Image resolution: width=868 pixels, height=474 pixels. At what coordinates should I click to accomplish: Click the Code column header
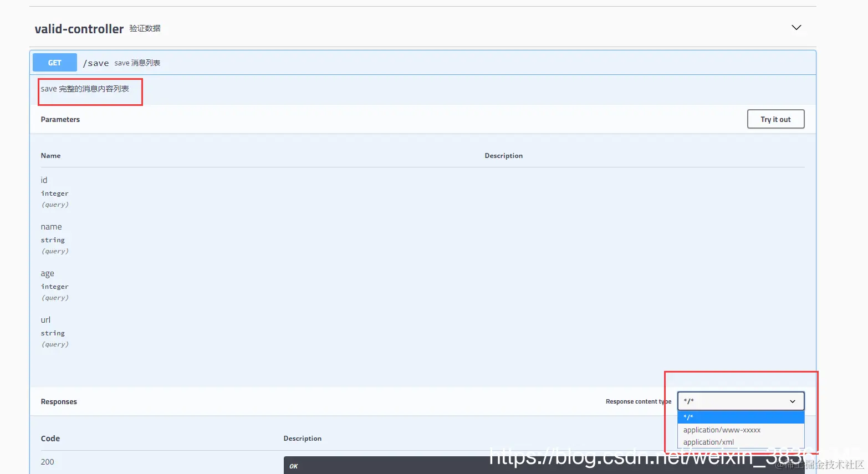coord(50,439)
